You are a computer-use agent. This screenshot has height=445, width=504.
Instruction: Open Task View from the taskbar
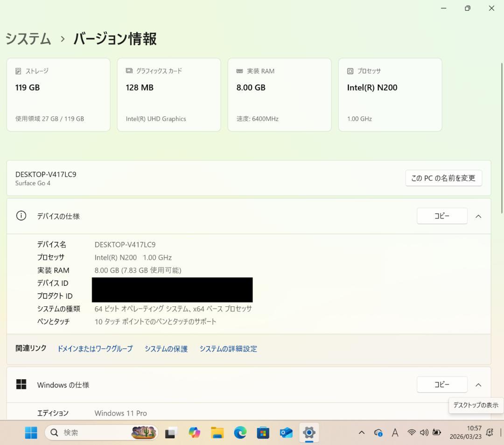pyautogui.click(x=171, y=433)
